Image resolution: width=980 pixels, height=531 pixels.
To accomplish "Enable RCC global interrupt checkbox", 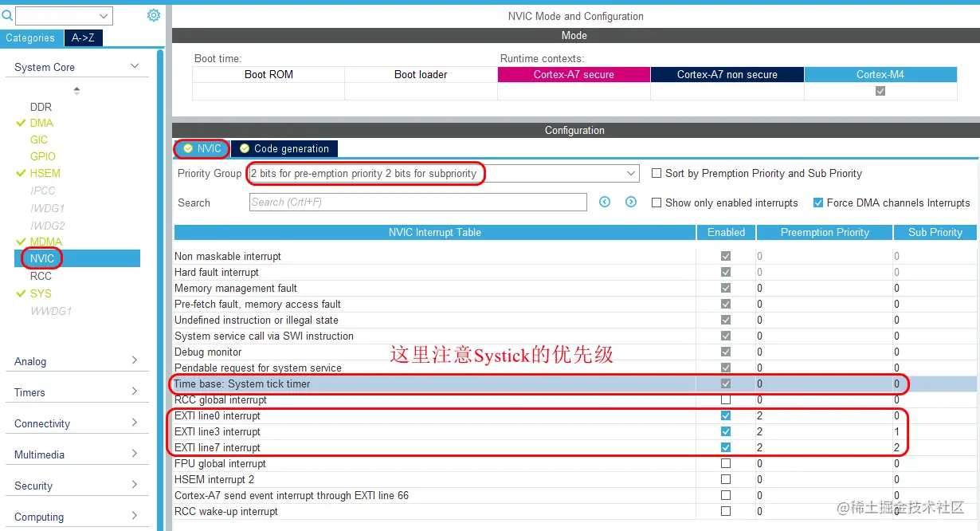I will [726, 399].
